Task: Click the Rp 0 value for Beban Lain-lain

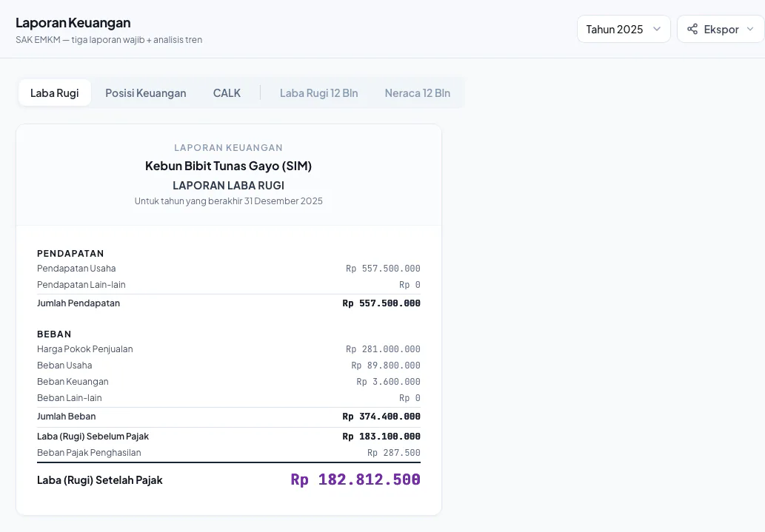Action: tap(410, 398)
